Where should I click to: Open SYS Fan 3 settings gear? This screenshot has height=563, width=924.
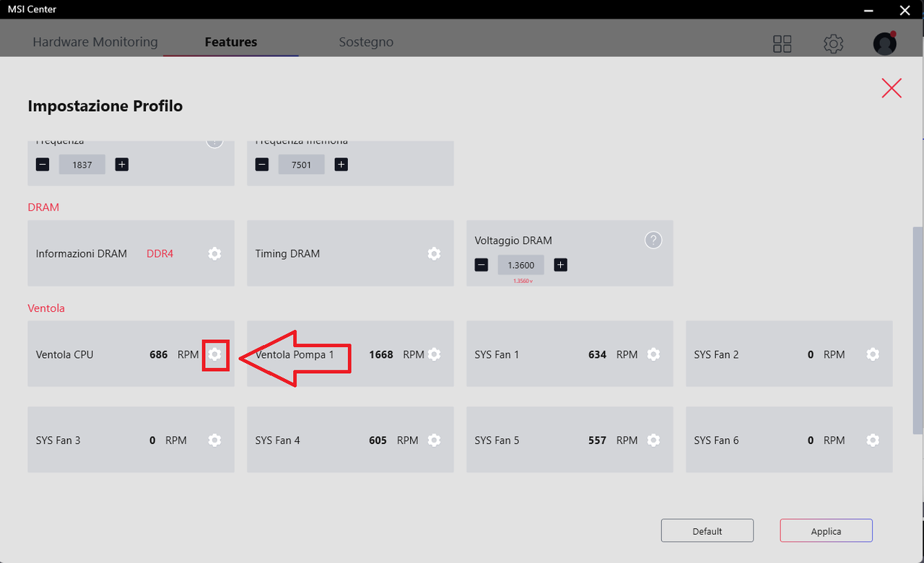point(214,440)
